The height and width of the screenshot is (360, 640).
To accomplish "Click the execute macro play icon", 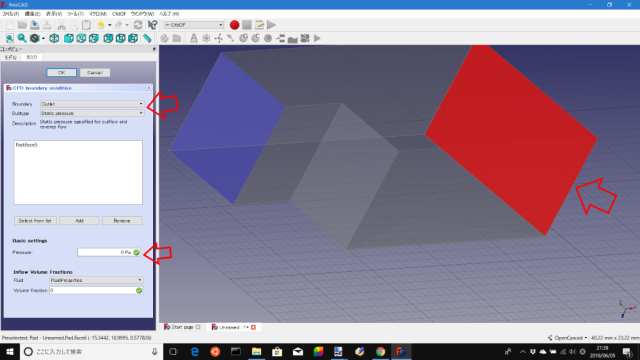I will point(271,25).
